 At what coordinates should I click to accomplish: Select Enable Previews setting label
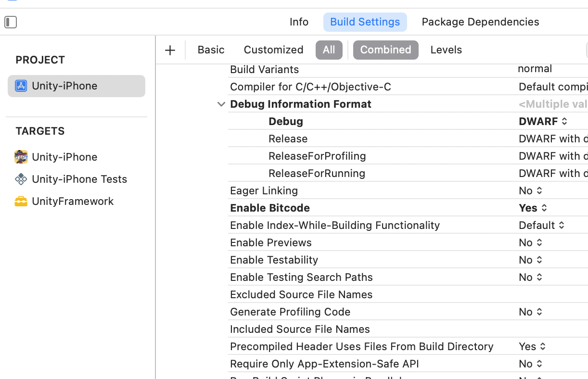[x=271, y=242]
